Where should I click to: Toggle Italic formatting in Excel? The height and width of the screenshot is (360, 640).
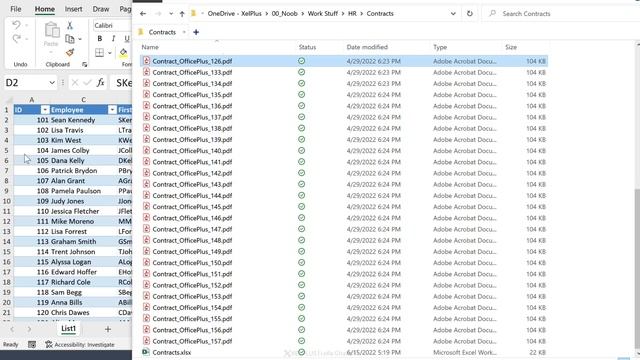(x=113, y=38)
